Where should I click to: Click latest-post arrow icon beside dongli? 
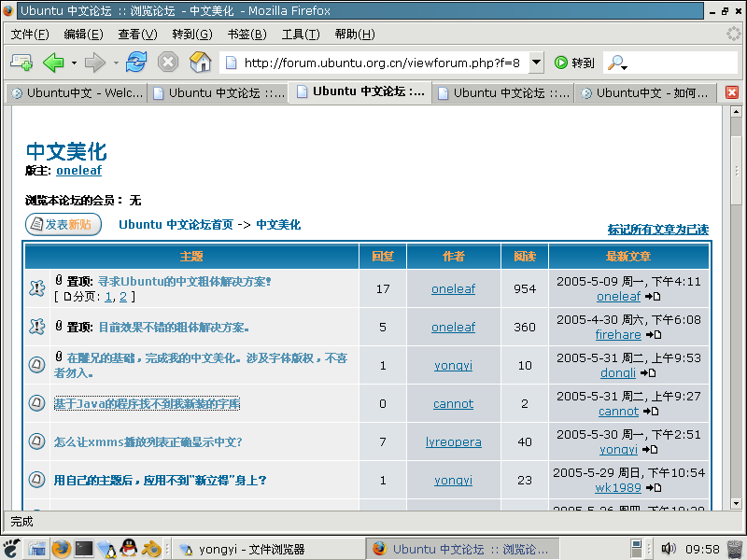(648, 372)
